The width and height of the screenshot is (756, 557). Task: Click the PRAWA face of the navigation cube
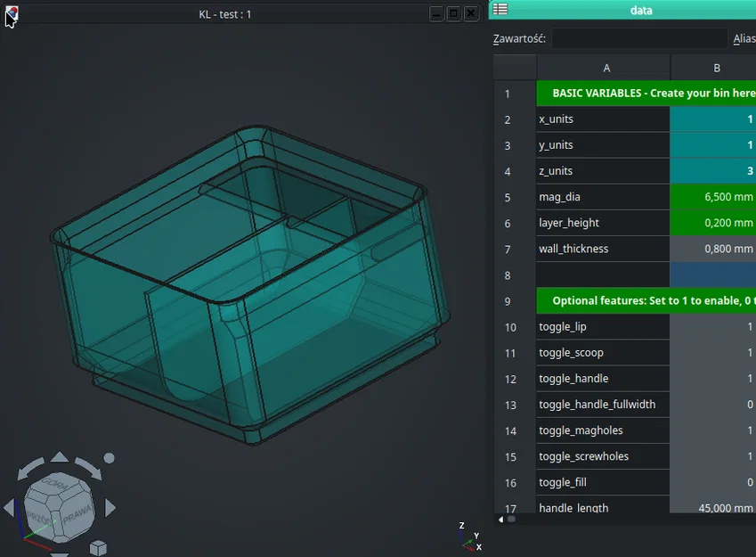77,513
